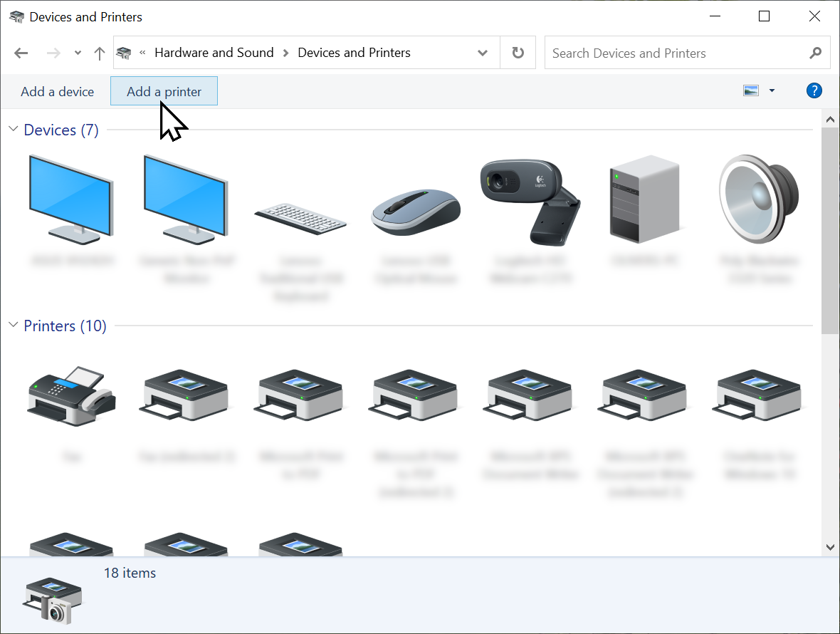The width and height of the screenshot is (840, 634).
Task: Select the desktop PC tower icon
Action: click(x=644, y=199)
